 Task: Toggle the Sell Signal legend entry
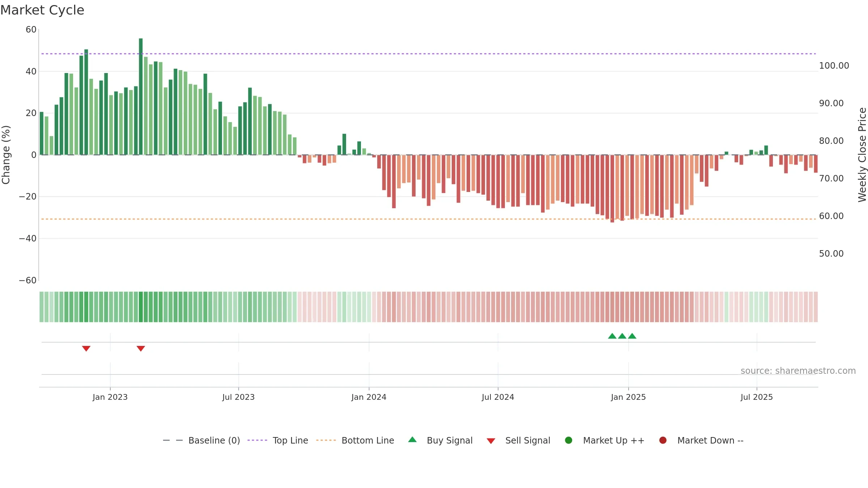coord(518,440)
